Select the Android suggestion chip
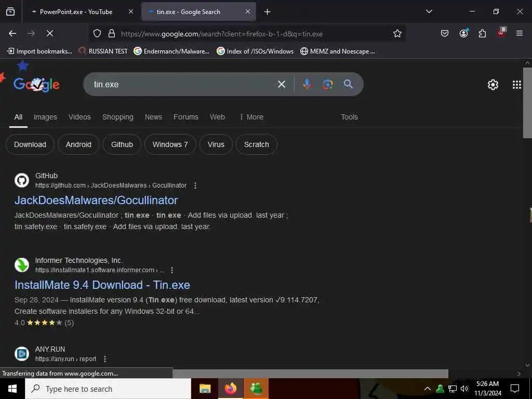 point(78,144)
